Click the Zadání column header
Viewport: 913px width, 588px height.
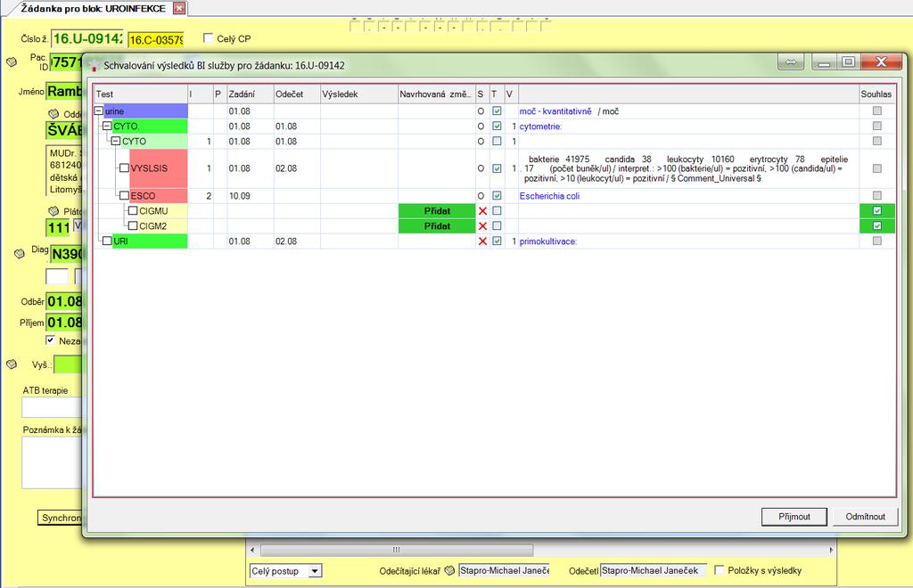pyautogui.click(x=250, y=94)
